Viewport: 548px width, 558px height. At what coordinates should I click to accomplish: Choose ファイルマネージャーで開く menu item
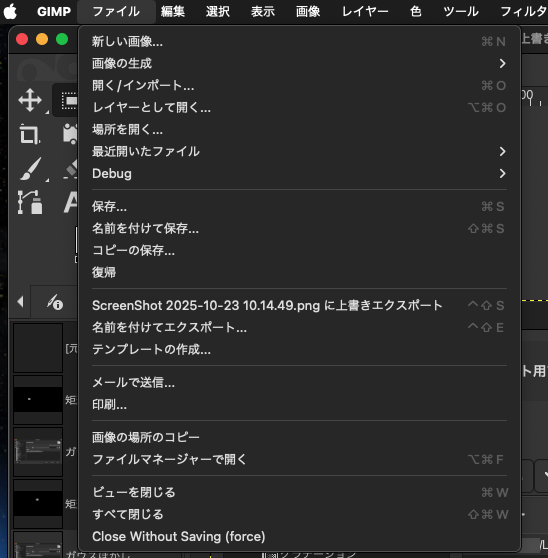coord(300,459)
